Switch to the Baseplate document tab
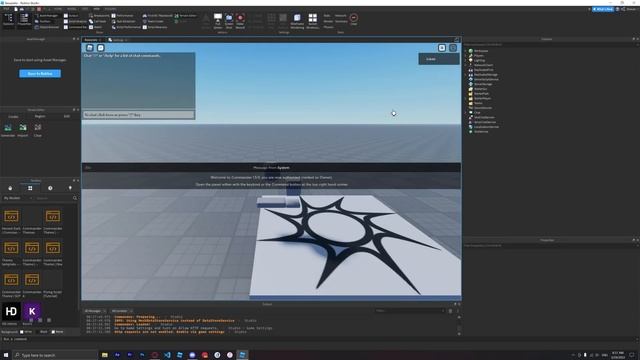This screenshot has height=360, width=640. [x=93, y=40]
